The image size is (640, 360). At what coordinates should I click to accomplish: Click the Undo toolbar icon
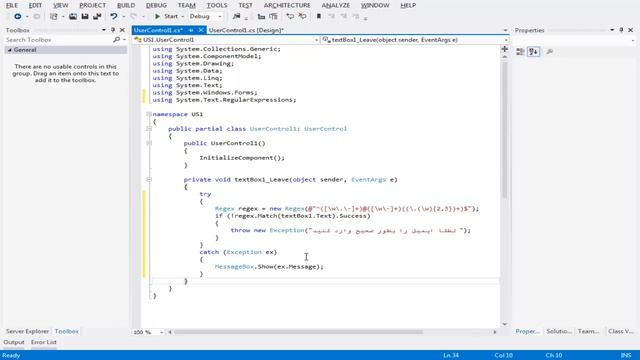(113, 16)
